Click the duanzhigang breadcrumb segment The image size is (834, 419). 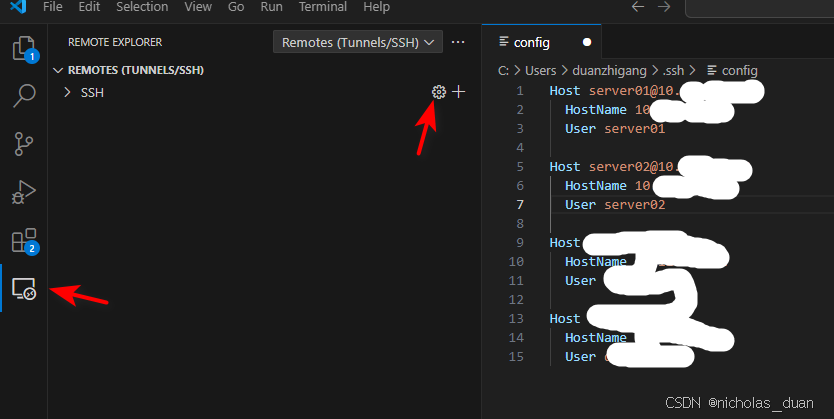point(609,71)
